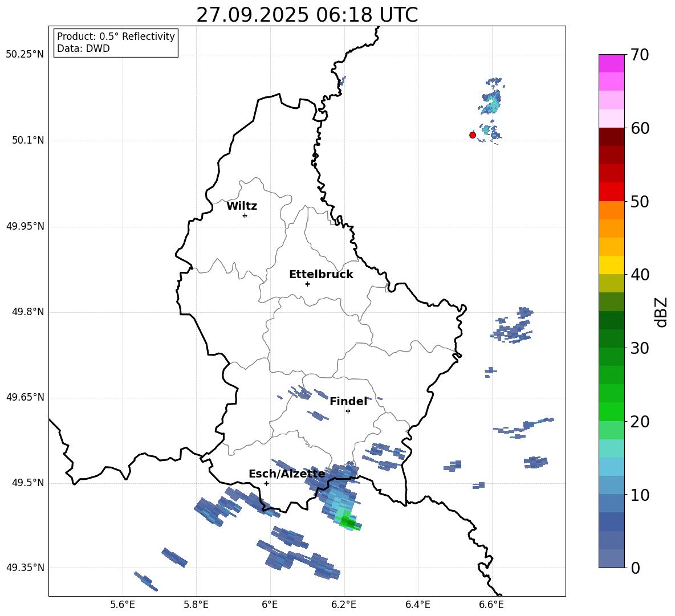
Task: Click the 6.4°E longitude label
Action: 417,605
